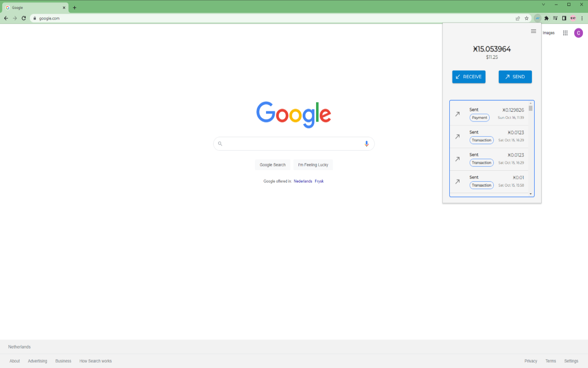Open a new tab with plus icon
Image resolution: width=588 pixels, height=368 pixels.
pos(74,7)
